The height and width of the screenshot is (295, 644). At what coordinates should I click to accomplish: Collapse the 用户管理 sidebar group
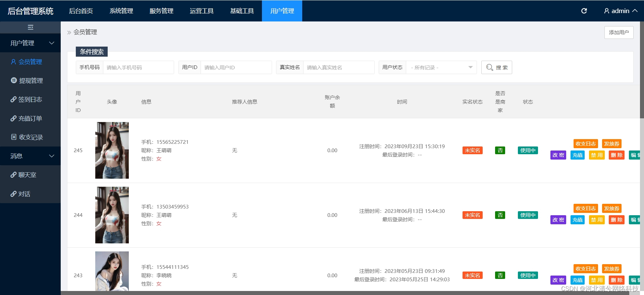pos(31,43)
